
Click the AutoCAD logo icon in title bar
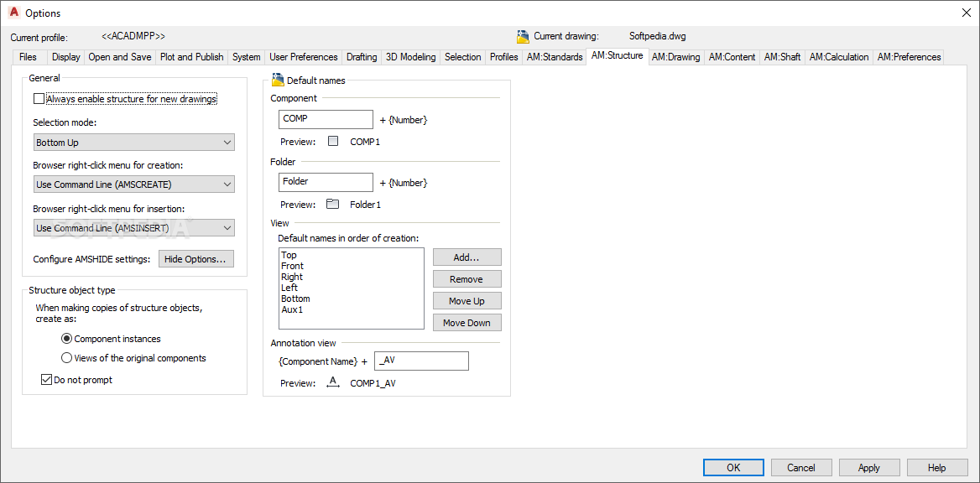tap(13, 12)
